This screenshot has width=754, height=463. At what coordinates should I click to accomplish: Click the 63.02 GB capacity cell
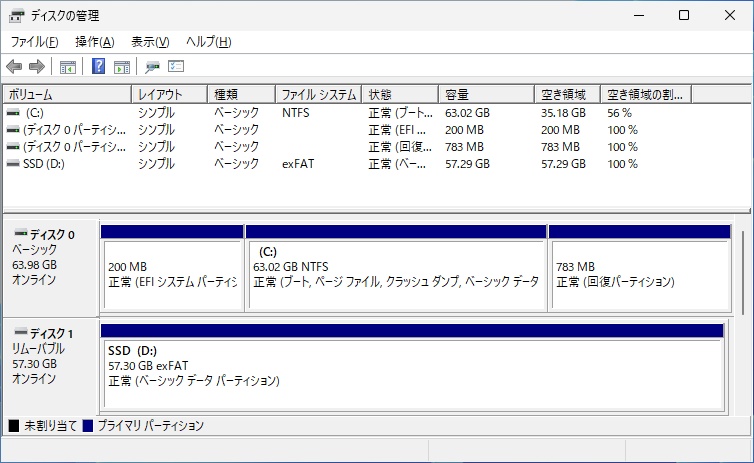coord(467,113)
